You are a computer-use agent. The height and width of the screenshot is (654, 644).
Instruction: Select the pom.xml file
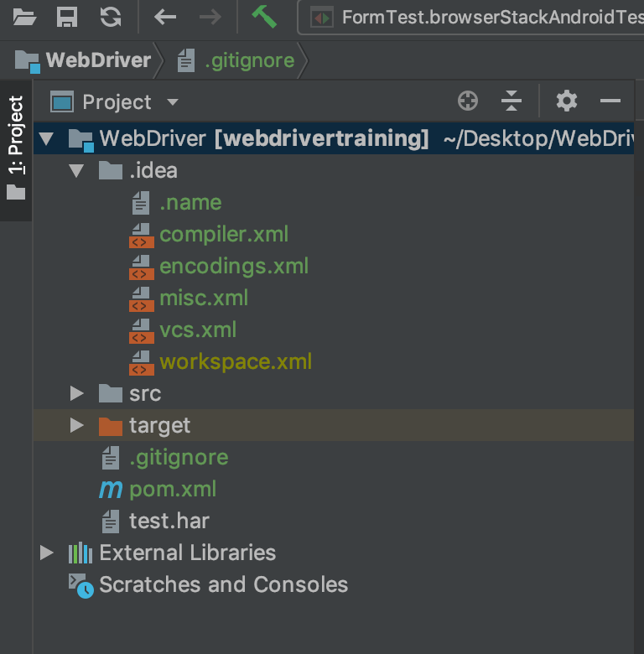point(172,489)
